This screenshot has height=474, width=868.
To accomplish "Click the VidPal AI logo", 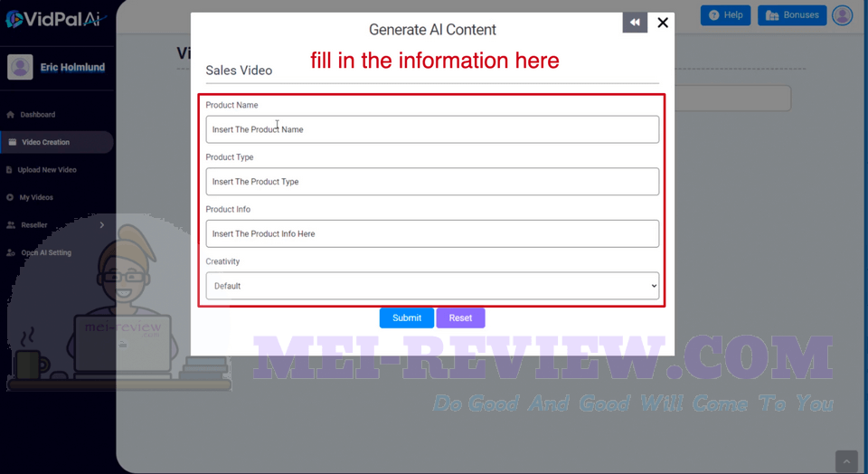I will [x=55, y=19].
